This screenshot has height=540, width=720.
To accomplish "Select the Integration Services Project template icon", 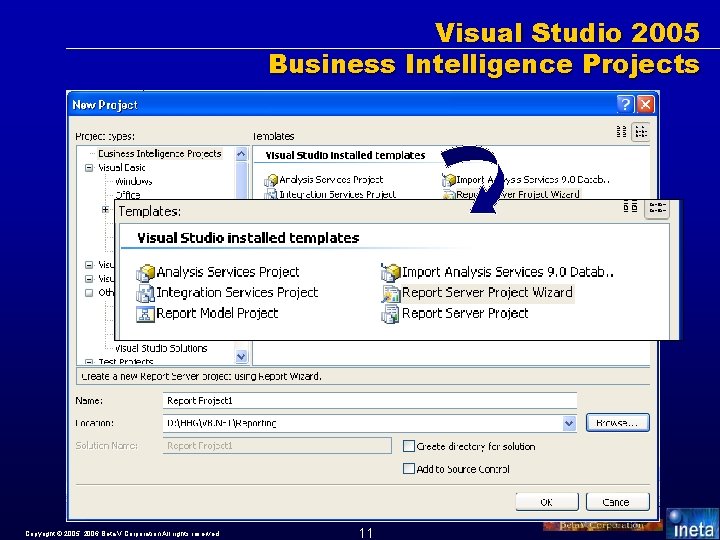I will (x=146, y=293).
